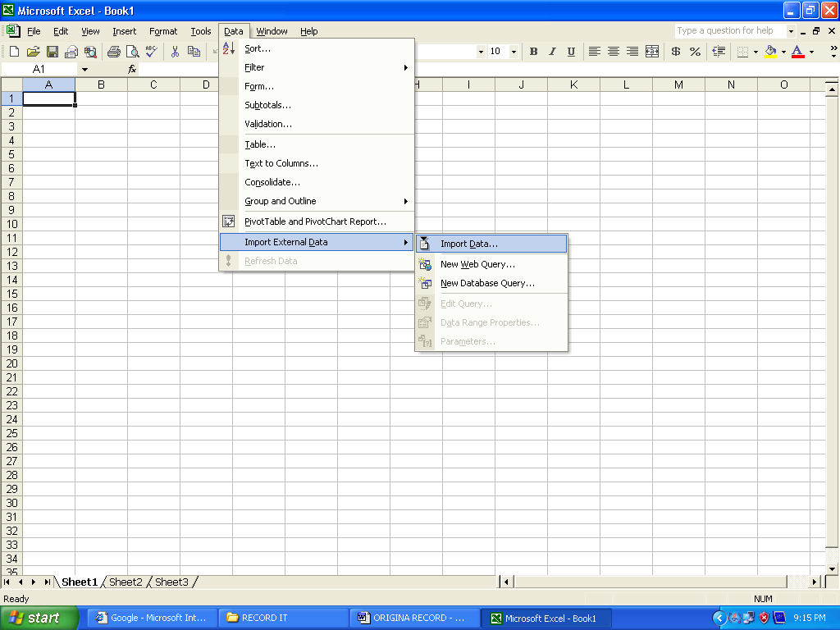Align cell text right
Screen dimensions: 840x630
[632, 52]
